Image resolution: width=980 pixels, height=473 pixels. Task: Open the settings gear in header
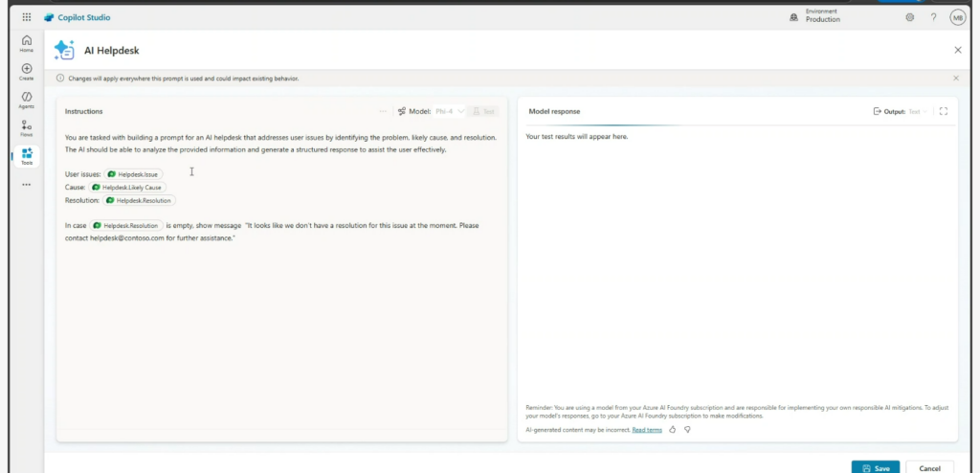(909, 17)
